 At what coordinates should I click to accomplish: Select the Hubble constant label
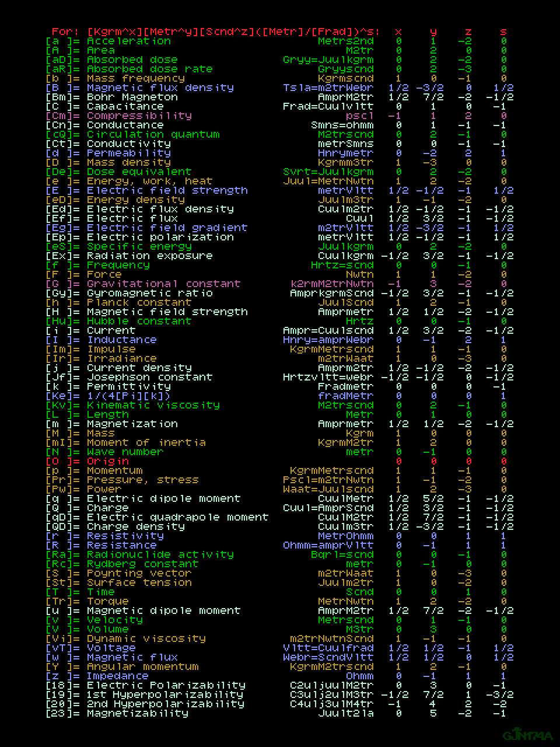[139, 321]
